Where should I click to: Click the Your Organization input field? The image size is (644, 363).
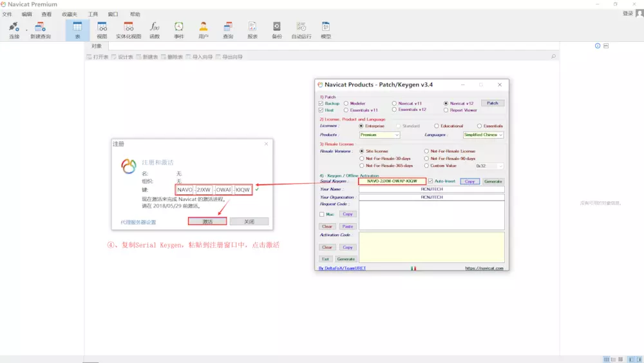point(431,197)
